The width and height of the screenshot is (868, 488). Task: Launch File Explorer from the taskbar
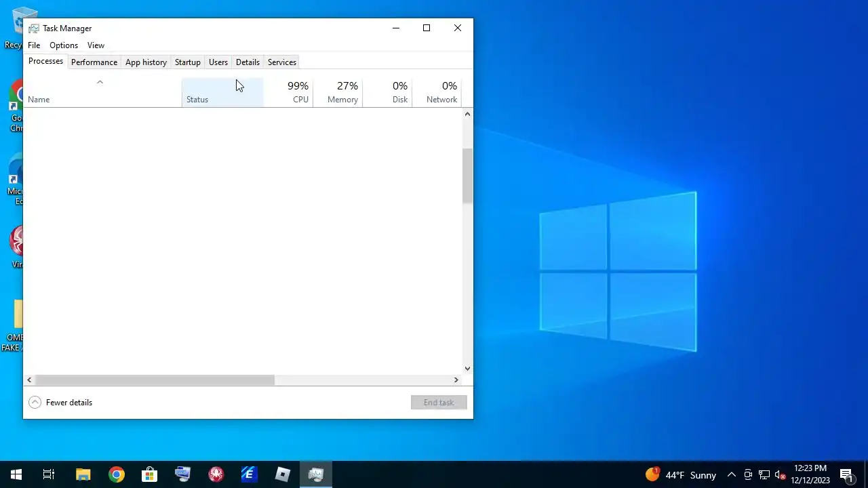coord(83,474)
